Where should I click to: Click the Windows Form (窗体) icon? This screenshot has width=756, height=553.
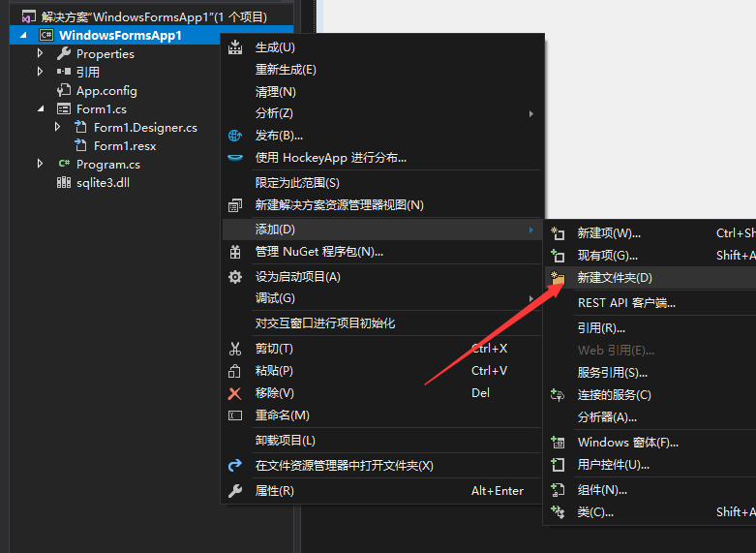[558, 442]
